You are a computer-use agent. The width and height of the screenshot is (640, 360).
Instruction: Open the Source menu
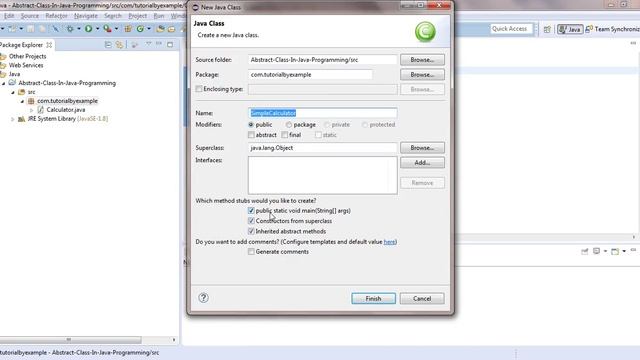click(30, 16)
